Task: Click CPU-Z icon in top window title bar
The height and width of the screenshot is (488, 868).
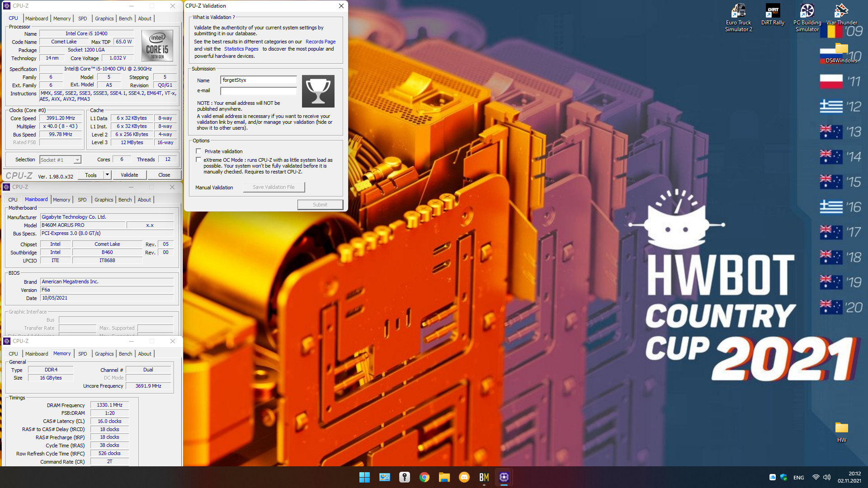Action: coord(7,6)
